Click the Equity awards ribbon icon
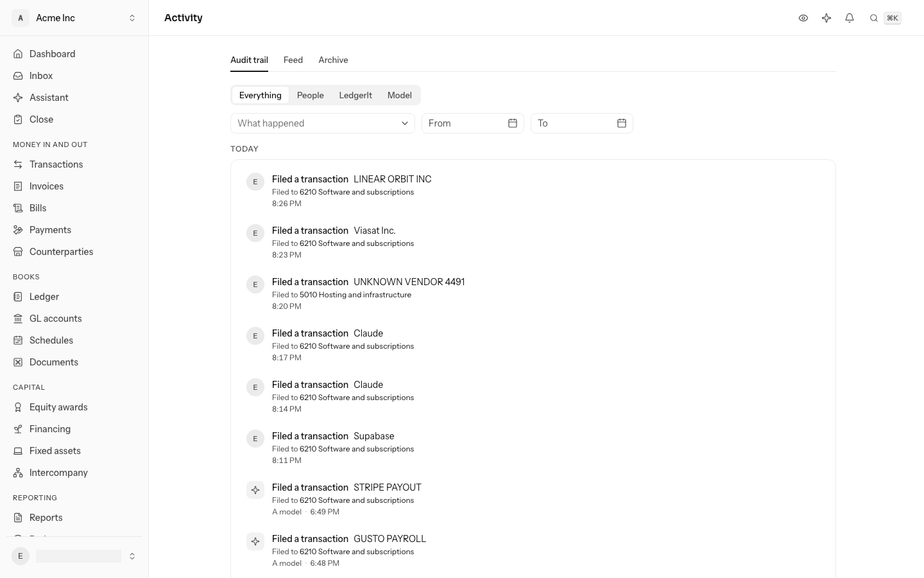The width and height of the screenshot is (924, 578). click(x=18, y=407)
